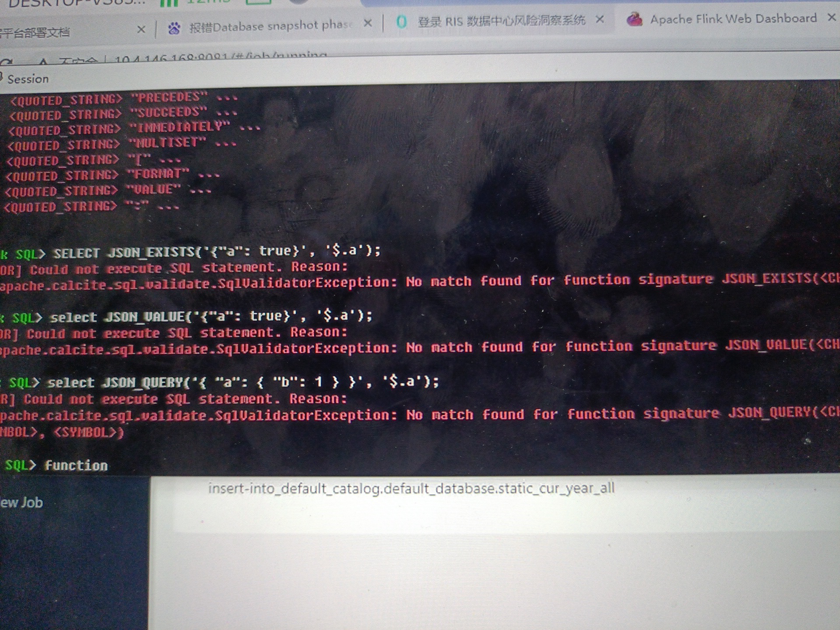Switch to the Apache Flink Web Dashboard tab
The height and width of the screenshot is (630, 840).
733,19
